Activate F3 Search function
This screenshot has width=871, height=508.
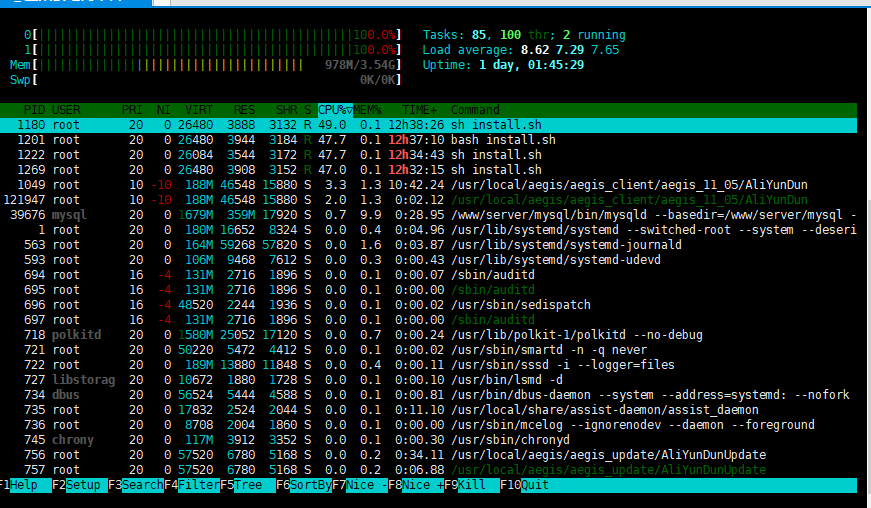pos(136,485)
